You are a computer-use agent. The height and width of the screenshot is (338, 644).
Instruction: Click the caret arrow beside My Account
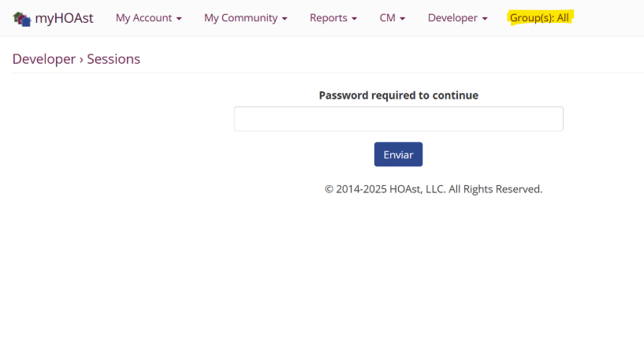[179, 19]
